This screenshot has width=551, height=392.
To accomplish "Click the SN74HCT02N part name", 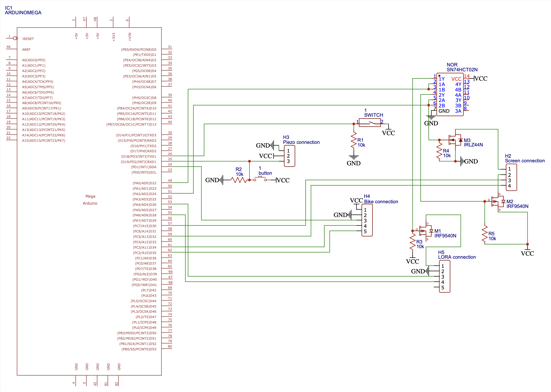I will click(462, 70).
